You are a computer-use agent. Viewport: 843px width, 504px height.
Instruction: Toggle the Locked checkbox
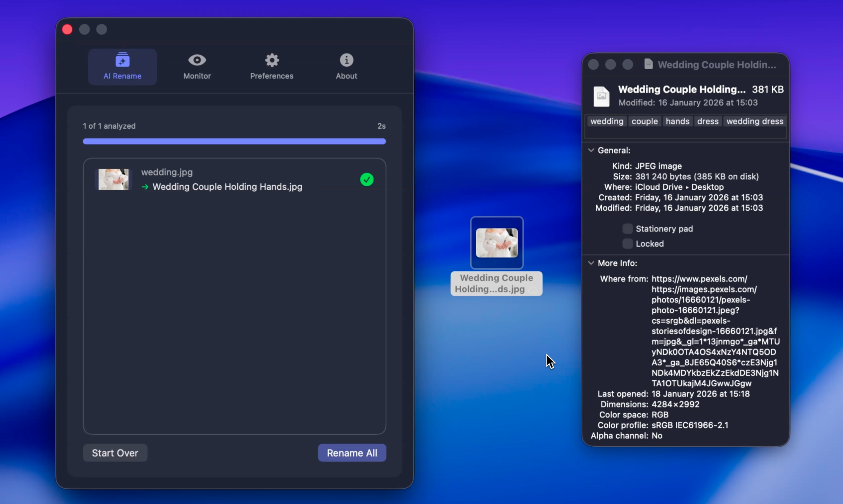point(627,243)
